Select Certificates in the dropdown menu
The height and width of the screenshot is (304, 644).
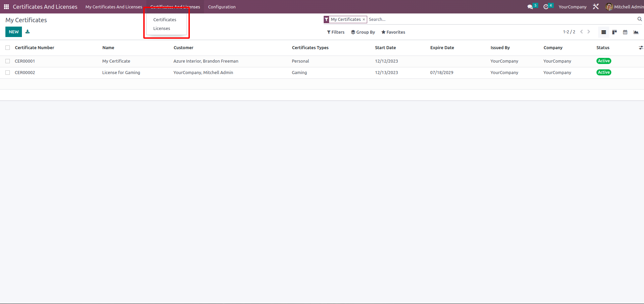click(165, 20)
